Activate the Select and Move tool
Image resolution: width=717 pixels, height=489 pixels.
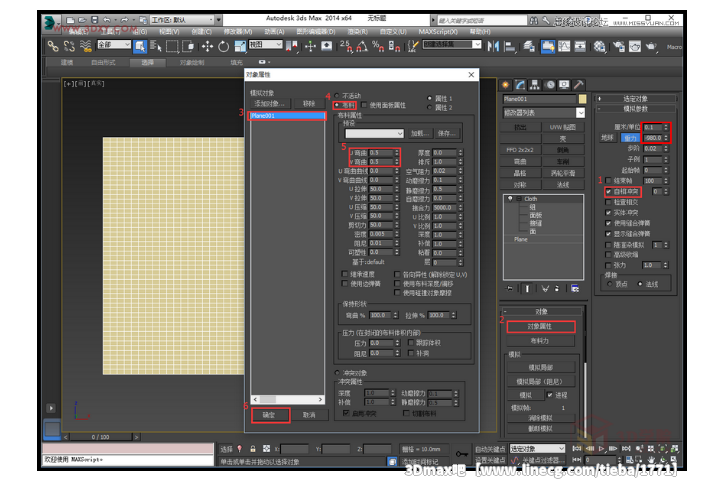[x=207, y=46]
